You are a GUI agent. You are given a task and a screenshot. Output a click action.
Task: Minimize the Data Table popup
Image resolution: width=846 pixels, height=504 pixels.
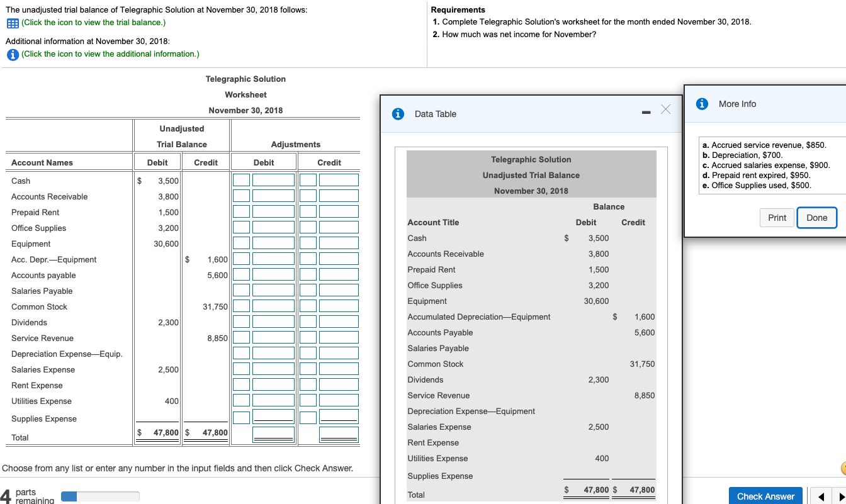(x=645, y=113)
